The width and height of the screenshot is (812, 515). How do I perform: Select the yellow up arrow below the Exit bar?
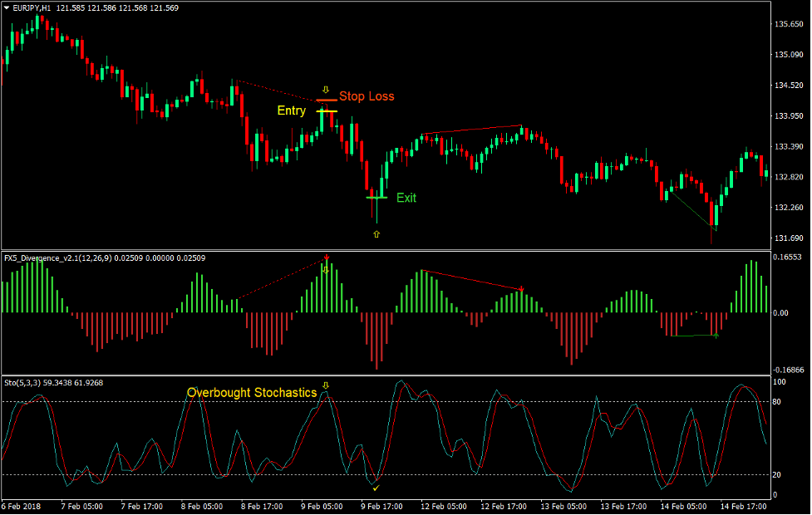[x=376, y=233]
